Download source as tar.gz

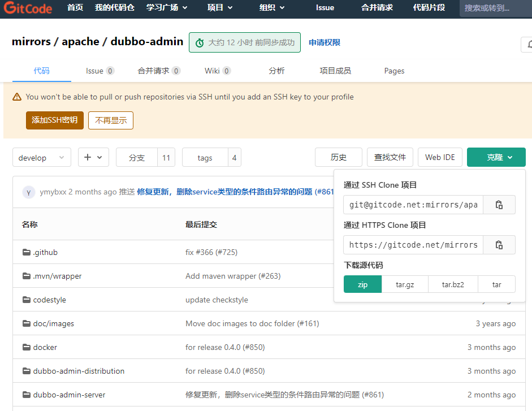click(405, 284)
